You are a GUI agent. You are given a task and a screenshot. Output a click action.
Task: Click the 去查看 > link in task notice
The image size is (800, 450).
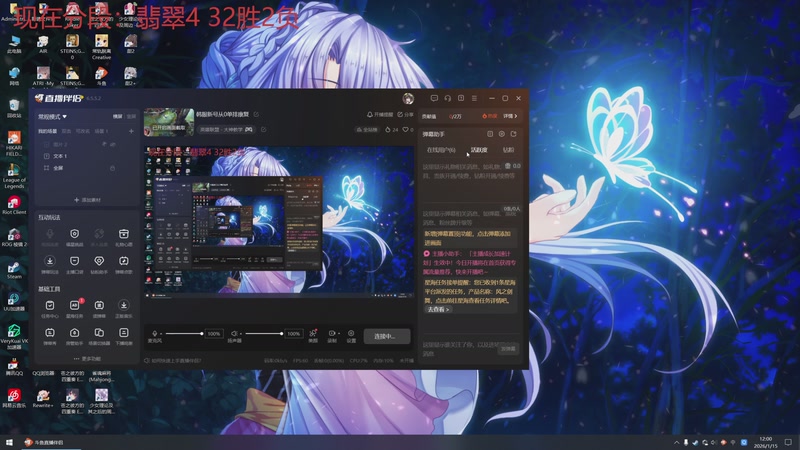coord(438,309)
